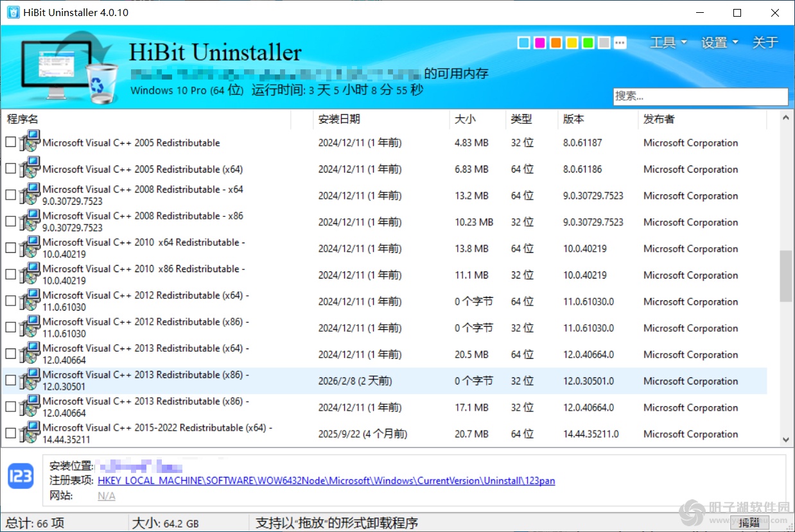The image size is (795, 532).
Task: Select the green theme color swatch
Action: (x=588, y=42)
